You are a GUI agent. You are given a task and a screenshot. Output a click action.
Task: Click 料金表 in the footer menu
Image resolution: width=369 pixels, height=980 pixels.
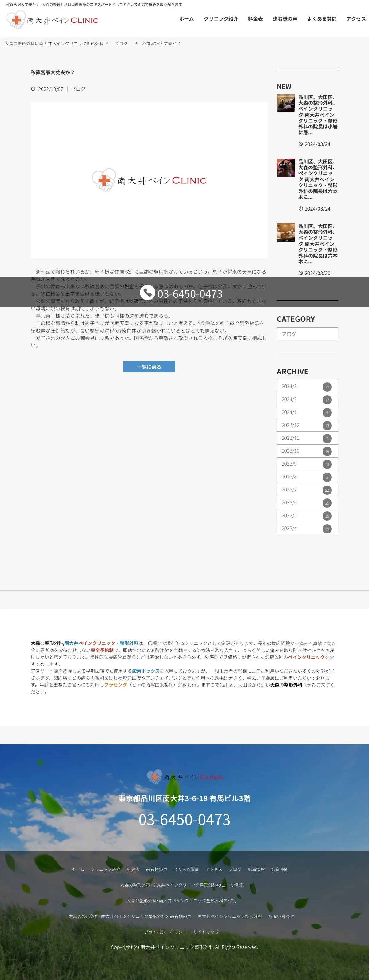pos(133,869)
